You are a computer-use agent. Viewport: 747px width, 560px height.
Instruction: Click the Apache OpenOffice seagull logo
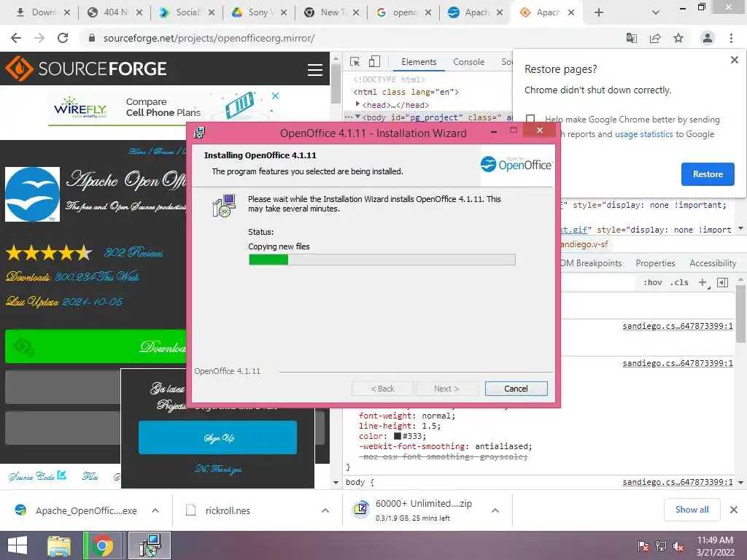tap(32, 194)
